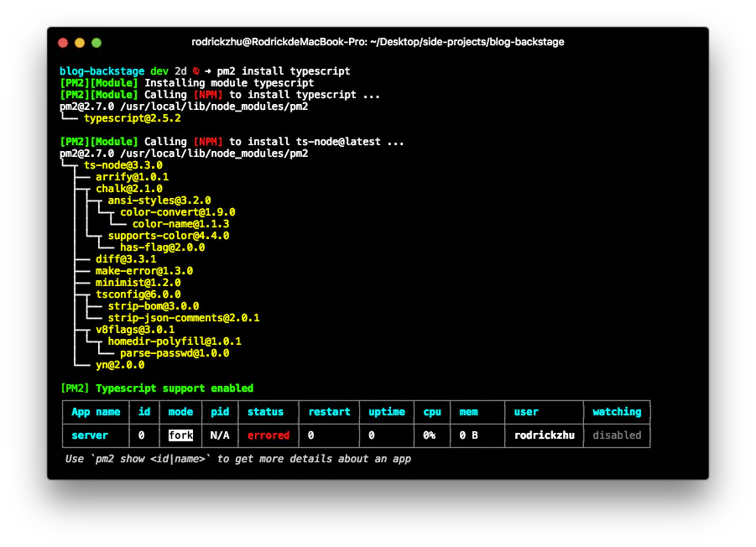This screenshot has height=547, width=756.
Task: Select the red 'errored' status cell
Action: (269, 435)
